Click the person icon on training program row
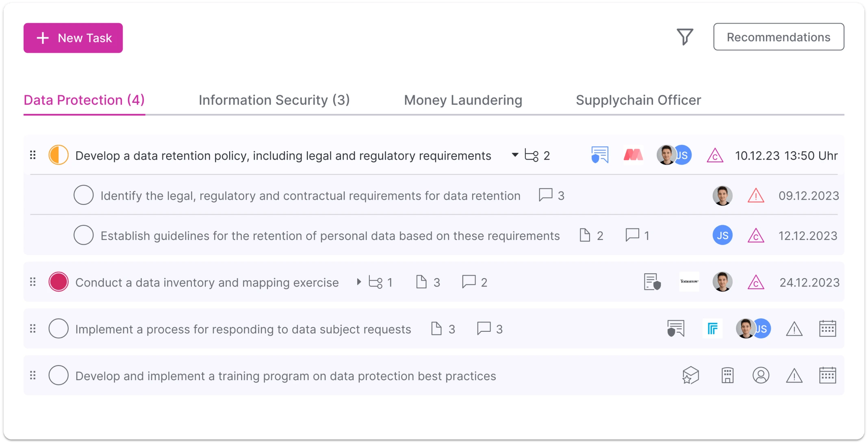 761,375
